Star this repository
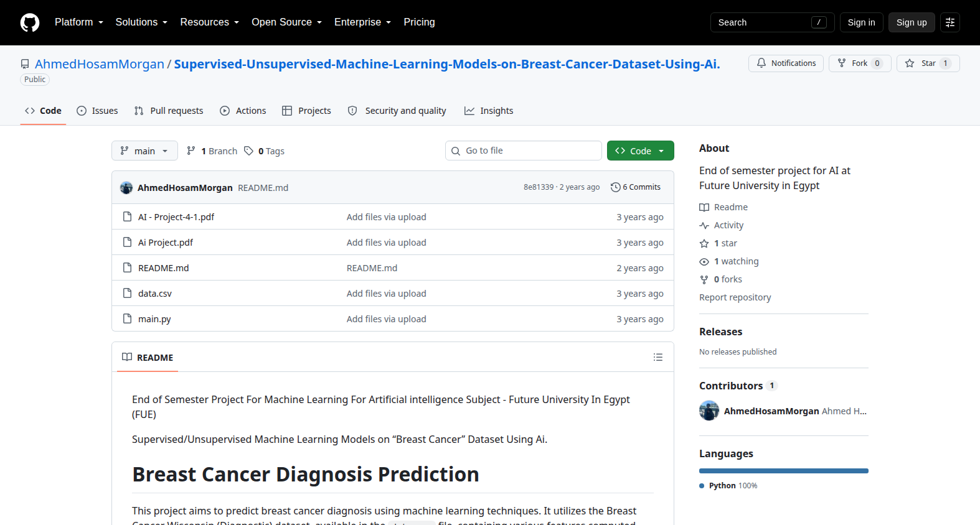 (928, 63)
